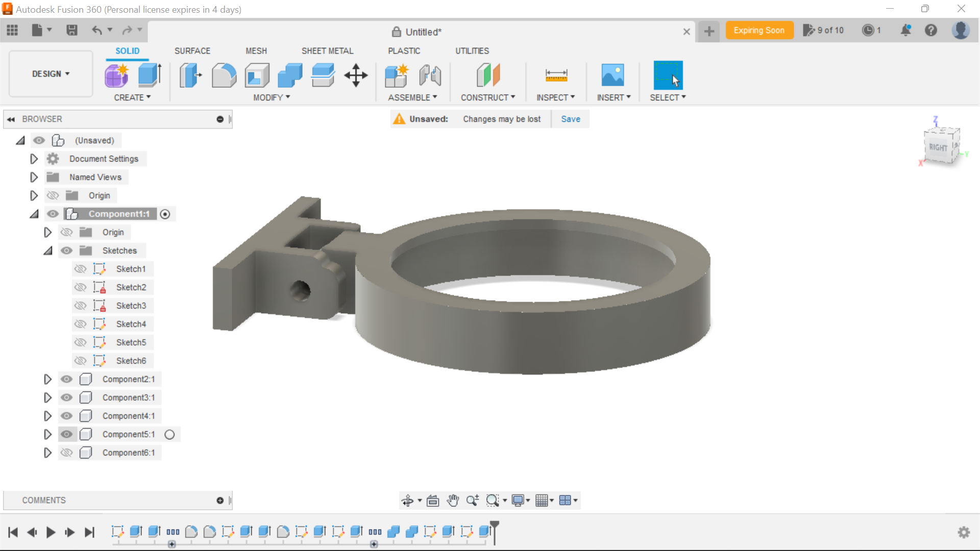
Task: Hide Component5:1 in browser
Action: click(x=67, y=434)
